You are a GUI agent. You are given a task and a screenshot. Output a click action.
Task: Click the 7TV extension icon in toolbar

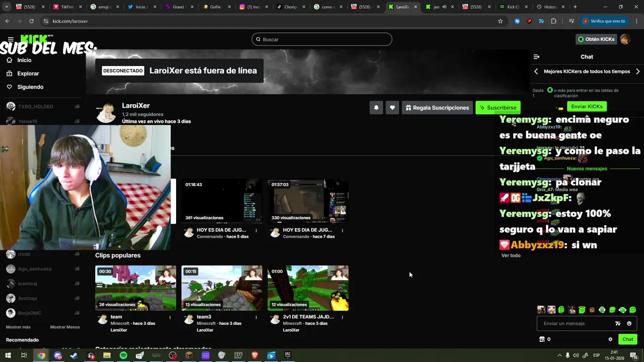[541, 21]
